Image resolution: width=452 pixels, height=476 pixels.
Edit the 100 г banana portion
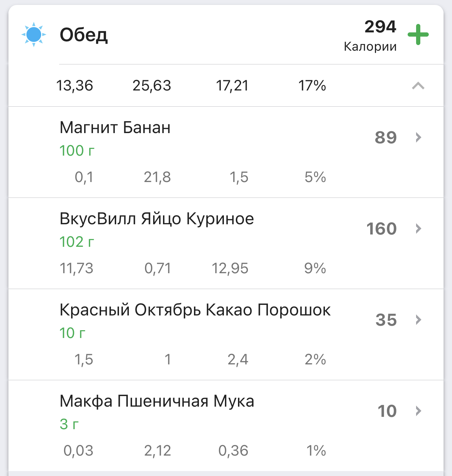[77, 151]
